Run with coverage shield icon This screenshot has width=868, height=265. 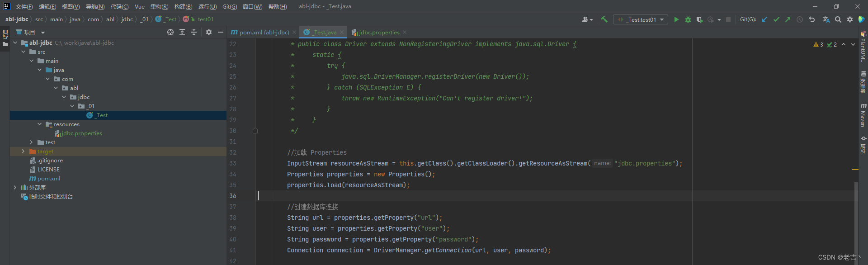(x=699, y=19)
